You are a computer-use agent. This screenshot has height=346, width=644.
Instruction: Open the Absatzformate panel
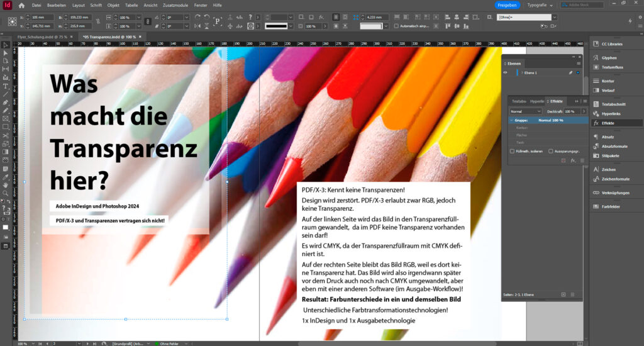614,147
